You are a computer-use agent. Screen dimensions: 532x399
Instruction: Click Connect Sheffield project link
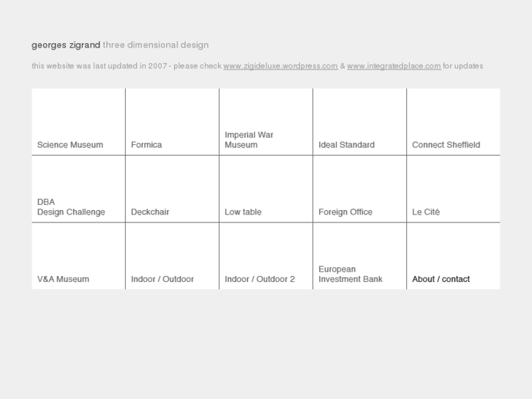point(446,145)
